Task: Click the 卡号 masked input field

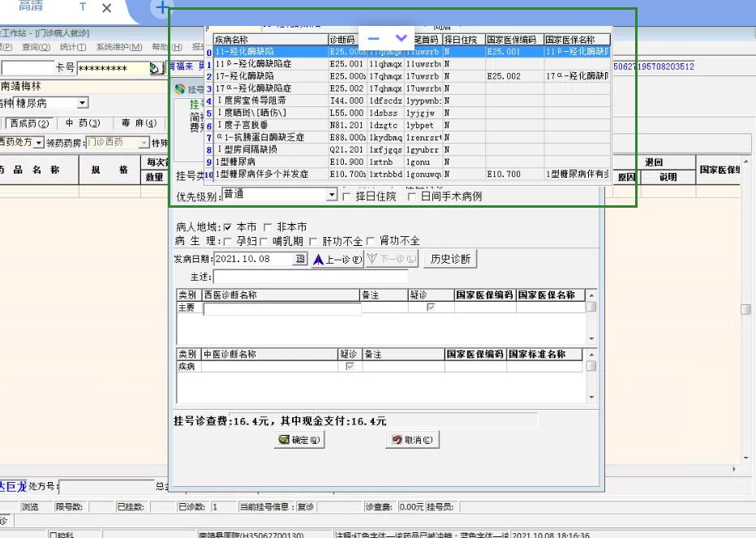Action: pyautogui.click(x=113, y=68)
